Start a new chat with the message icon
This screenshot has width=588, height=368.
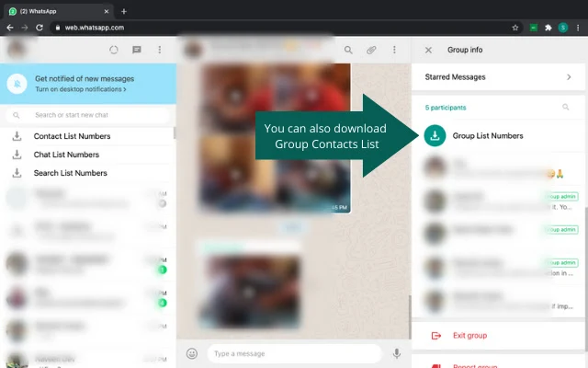(137, 50)
